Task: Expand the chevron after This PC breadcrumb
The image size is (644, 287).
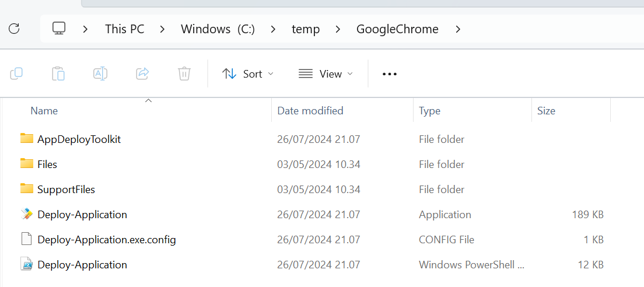Action: (x=163, y=29)
